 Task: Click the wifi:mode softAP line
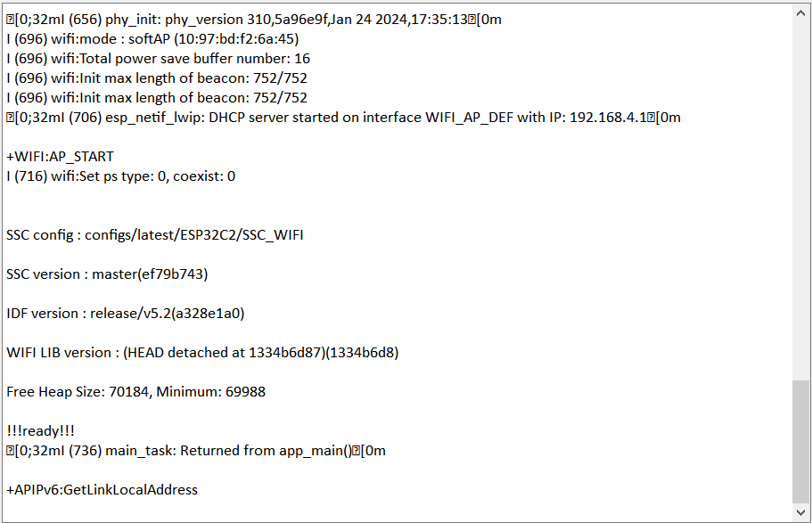pos(152,38)
